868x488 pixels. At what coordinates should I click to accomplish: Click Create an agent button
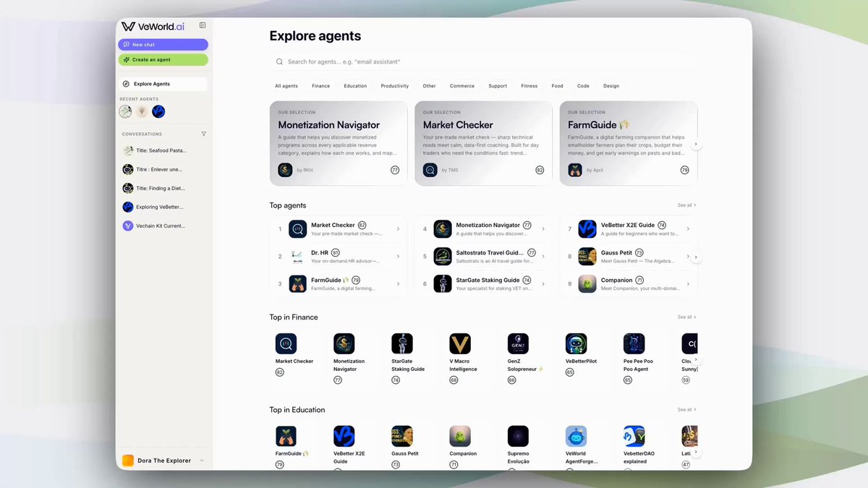[163, 60]
